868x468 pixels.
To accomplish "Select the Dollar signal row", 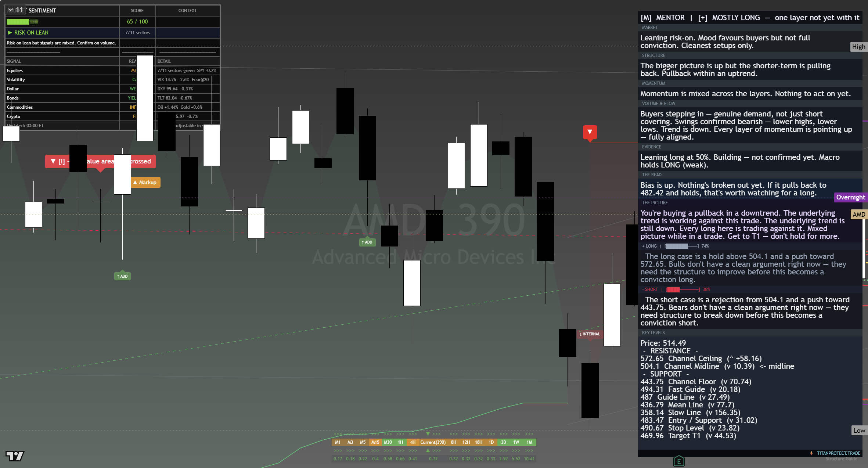I will pos(112,89).
